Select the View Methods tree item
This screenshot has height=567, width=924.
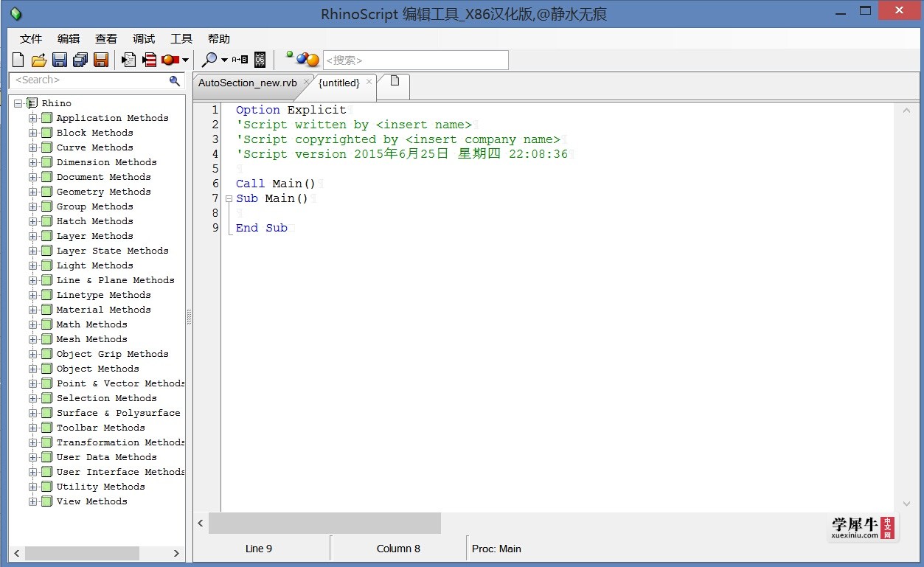[92, 501]
